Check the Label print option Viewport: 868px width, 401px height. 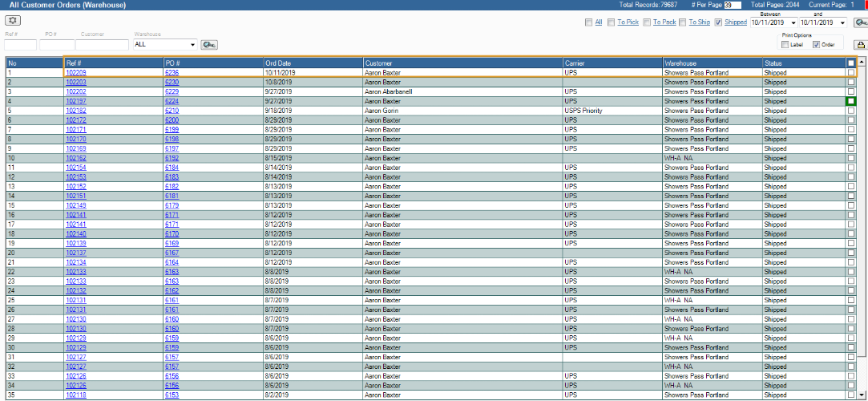point(785,45)
